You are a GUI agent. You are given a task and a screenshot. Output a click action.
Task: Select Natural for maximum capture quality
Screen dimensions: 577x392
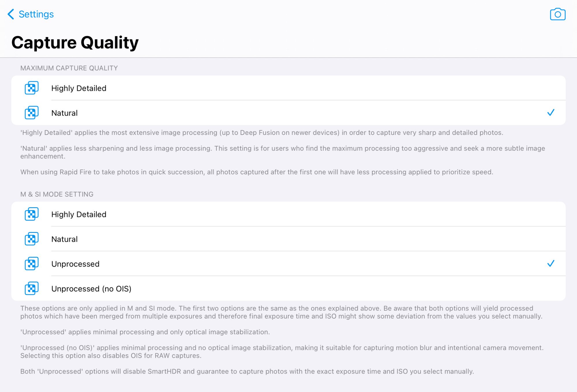(x=288, y=113)
